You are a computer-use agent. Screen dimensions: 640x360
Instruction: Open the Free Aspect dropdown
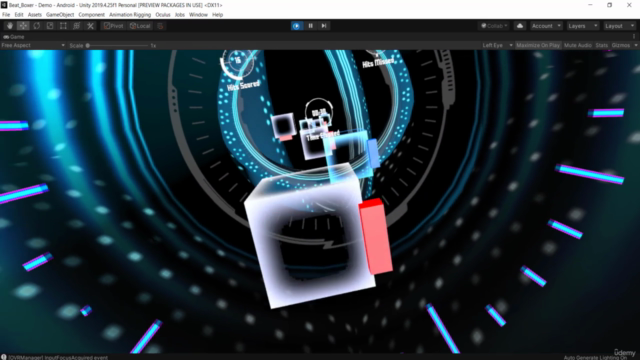pos(33,45)
